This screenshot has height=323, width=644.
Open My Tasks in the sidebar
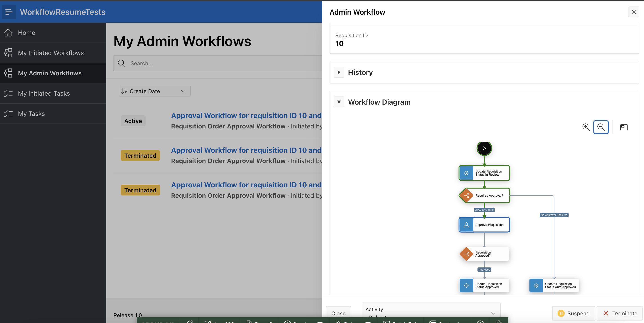coord(31,113)
